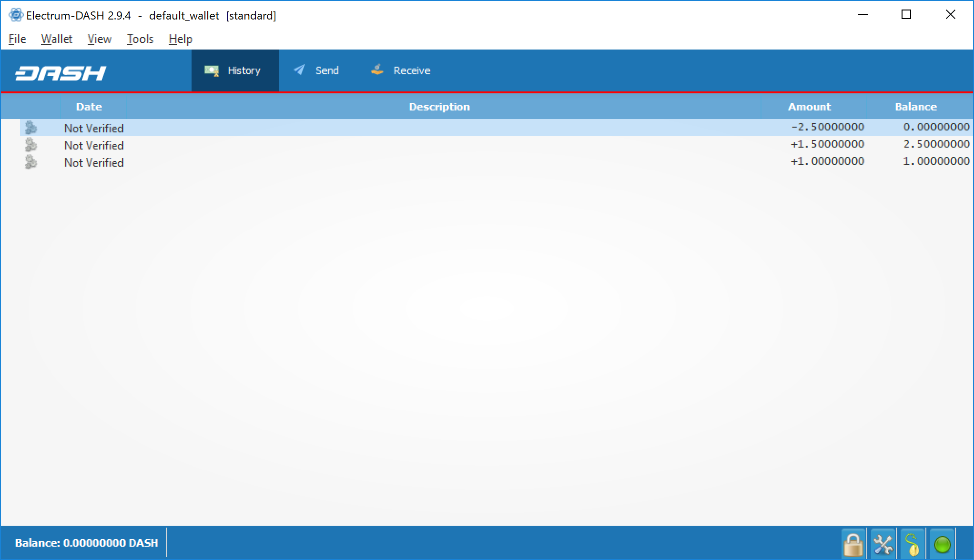Open the Wallet menu
974x560 pixels.
pyautogui.click(x=56, y=39)
